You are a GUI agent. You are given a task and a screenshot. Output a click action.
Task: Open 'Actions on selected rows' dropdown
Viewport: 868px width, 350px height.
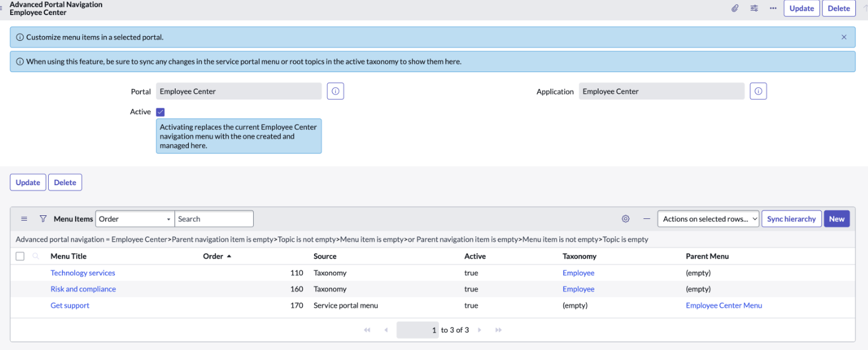pyautogui.click(x=709, y=219)
